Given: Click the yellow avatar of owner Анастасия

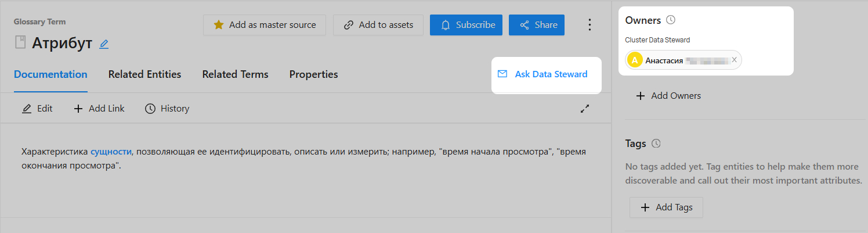Looking at the screenshot, I should (x=635, y=60).
